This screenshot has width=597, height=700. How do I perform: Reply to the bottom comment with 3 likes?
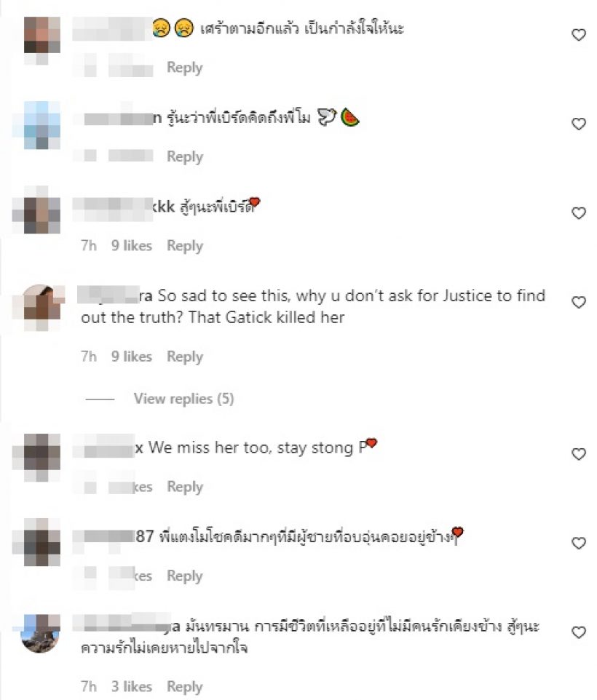coord(184,687)
